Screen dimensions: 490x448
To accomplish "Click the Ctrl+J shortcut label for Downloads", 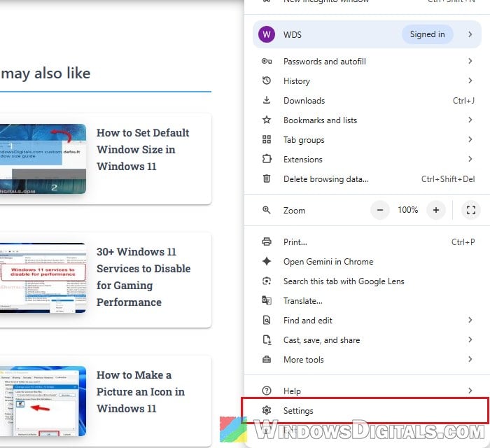I will [463, 101].
